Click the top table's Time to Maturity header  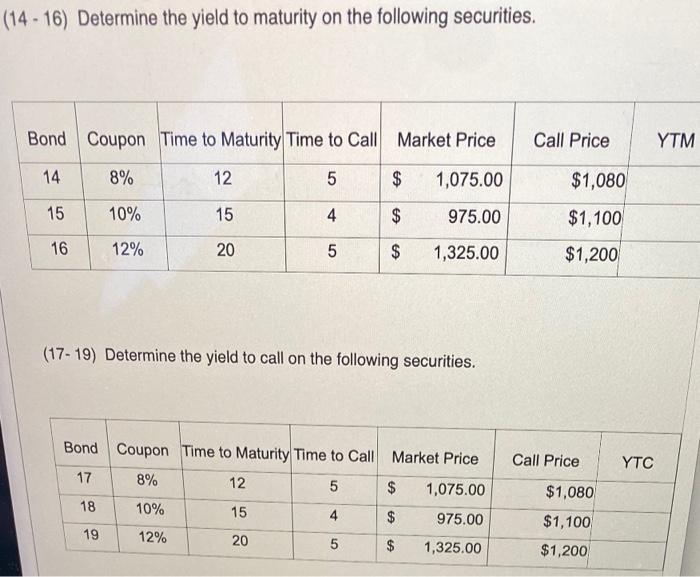[x=220, y=140]
